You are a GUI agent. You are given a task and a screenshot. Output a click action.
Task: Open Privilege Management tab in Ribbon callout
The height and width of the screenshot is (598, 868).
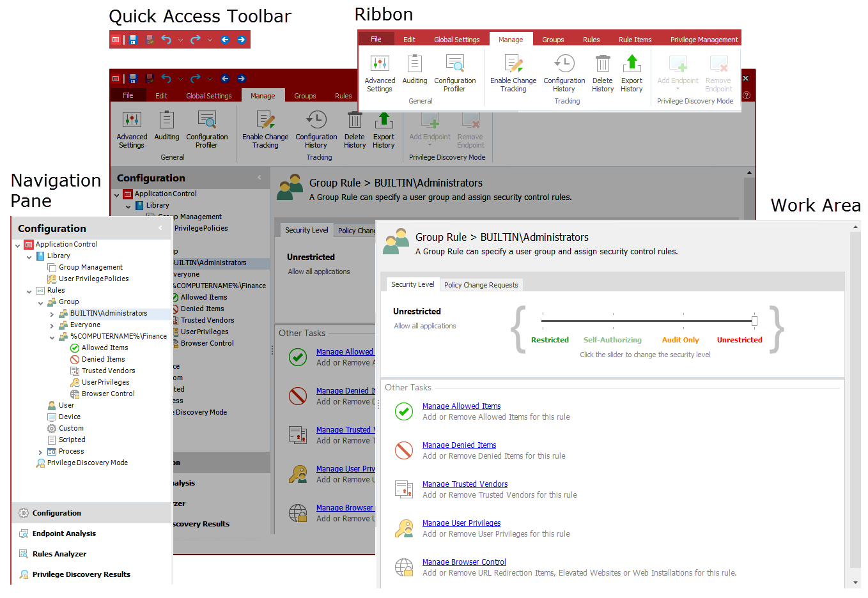tap(704, 40)
